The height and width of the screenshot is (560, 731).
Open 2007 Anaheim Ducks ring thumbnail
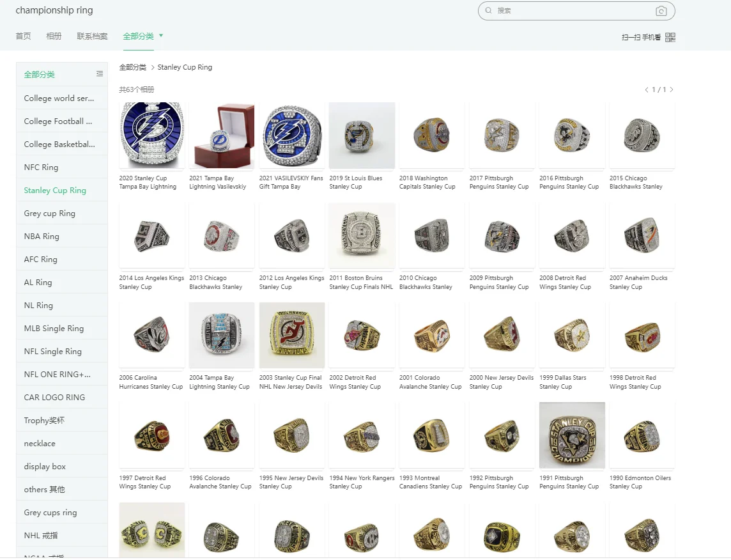[x=642, y=235]
